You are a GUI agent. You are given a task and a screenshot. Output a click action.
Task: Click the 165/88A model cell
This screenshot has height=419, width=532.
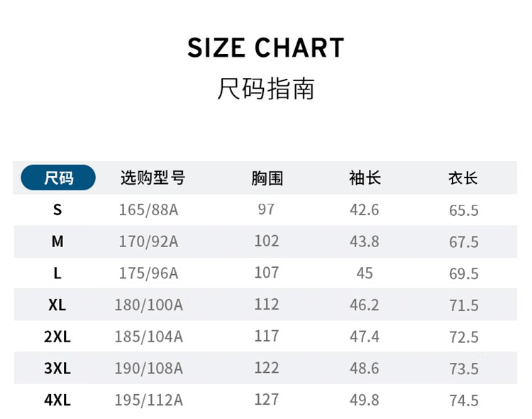tap(149, 209)
